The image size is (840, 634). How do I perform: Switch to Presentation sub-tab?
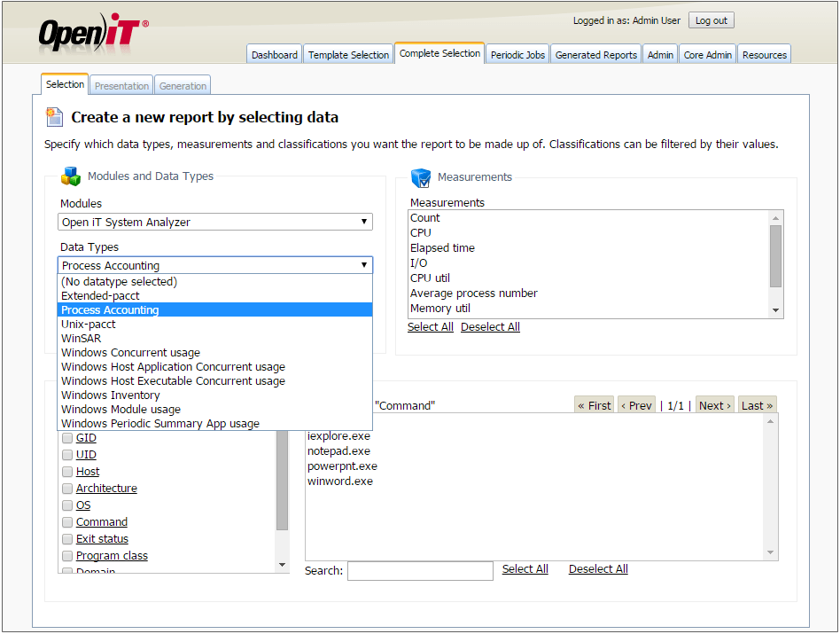[x=121, y=86]
